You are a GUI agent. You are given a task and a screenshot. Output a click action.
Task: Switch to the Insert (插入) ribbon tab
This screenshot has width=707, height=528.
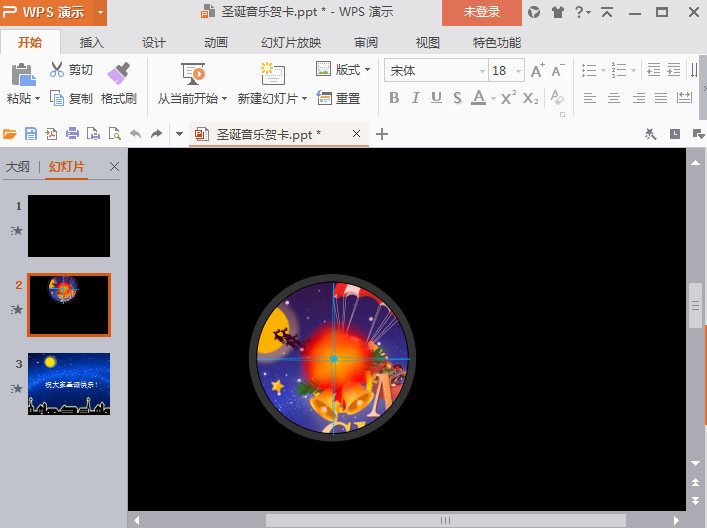tap(92, 42)
